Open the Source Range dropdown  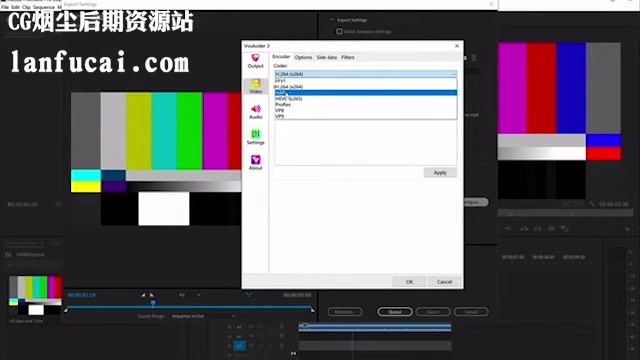[203, 316]
